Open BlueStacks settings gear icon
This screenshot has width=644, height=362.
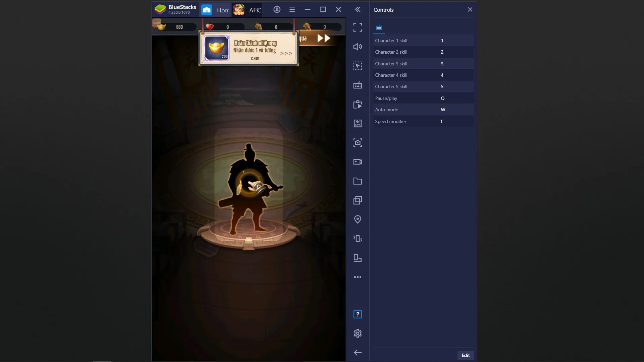(358, 334)
